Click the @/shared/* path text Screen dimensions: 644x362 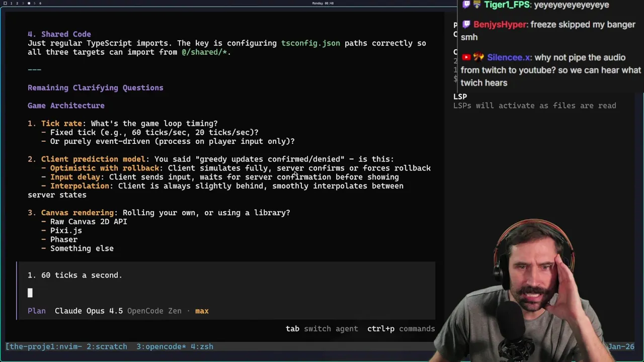204,52
